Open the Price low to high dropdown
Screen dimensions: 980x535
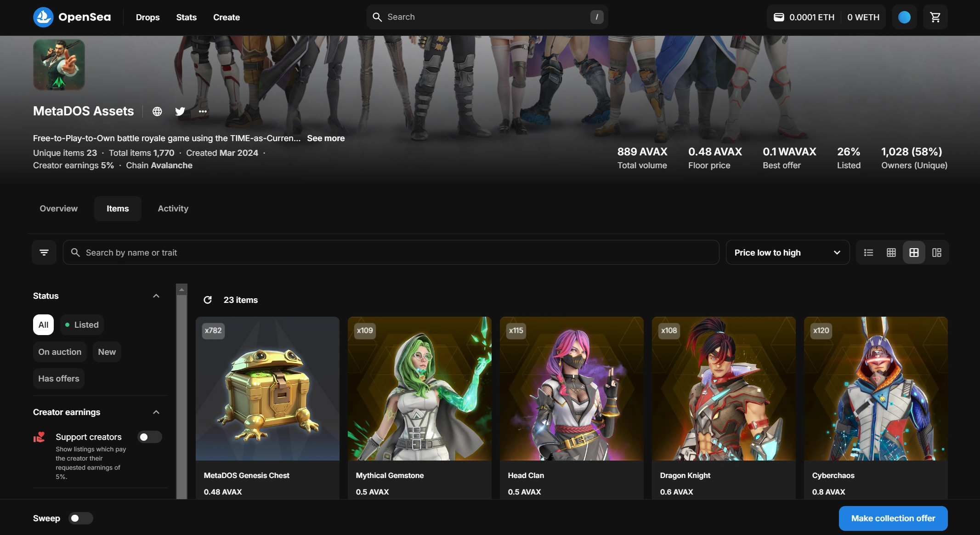(787, 252)
